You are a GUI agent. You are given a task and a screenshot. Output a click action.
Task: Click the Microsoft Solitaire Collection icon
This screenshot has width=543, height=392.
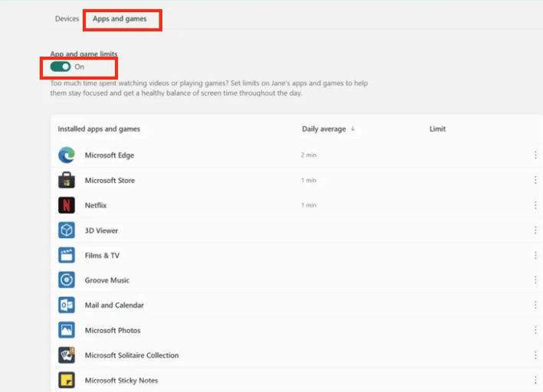click(x=67, y=355)
